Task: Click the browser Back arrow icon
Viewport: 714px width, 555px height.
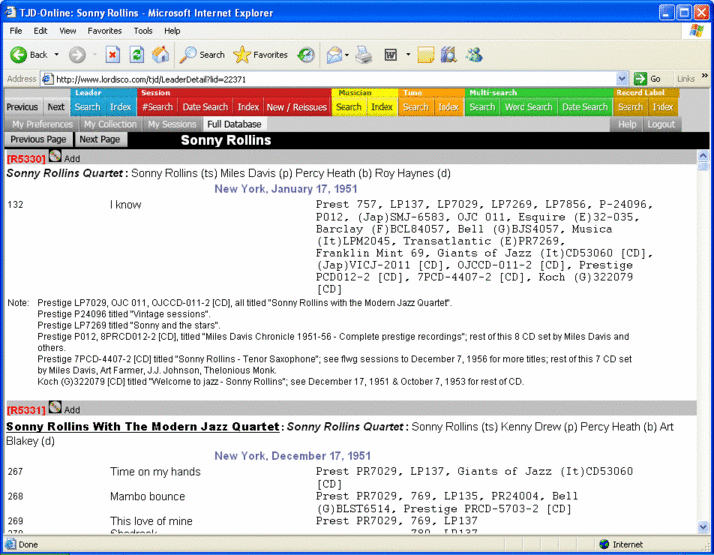Action: 19,55
